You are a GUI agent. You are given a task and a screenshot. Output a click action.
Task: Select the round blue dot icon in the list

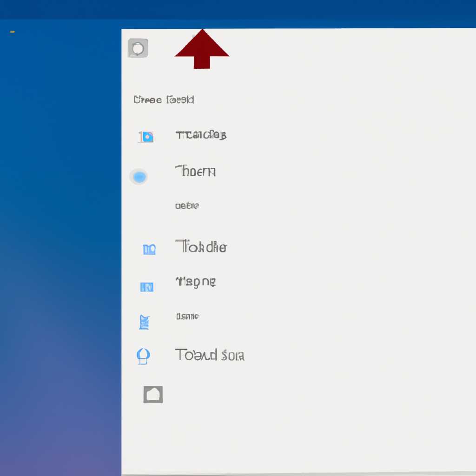point(139,177)
